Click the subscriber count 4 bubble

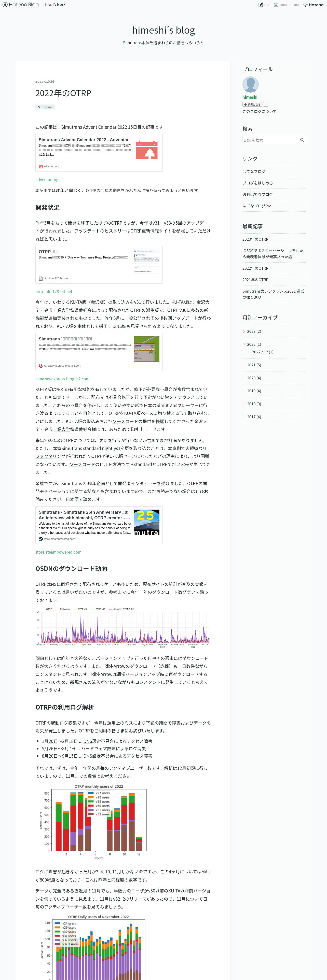pos(265,105)
